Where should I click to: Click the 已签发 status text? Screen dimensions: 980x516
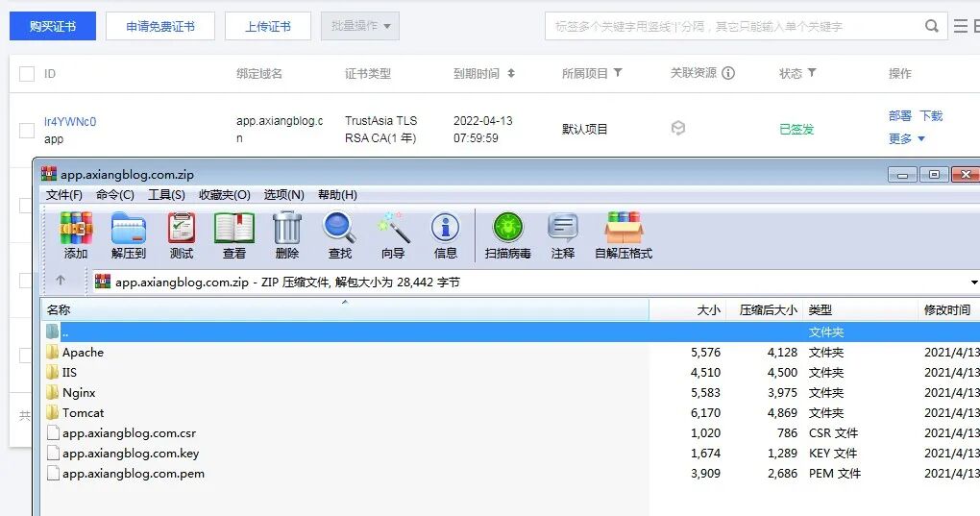796,130
